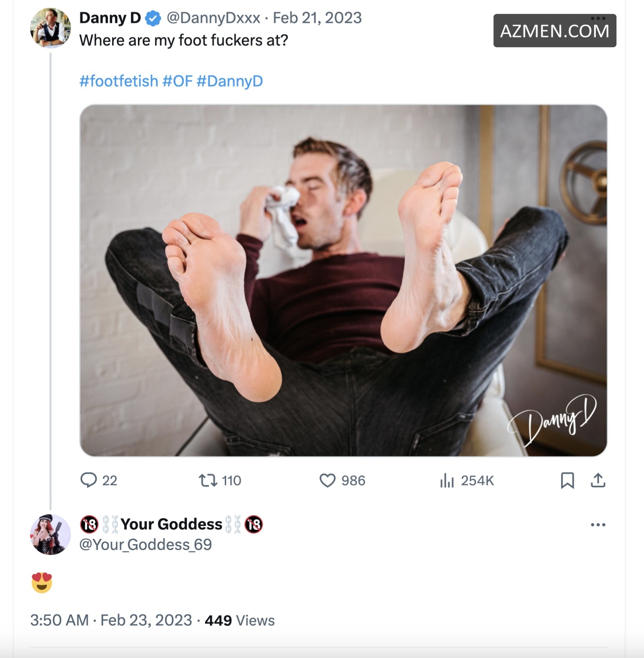The height and width of the screenshot is (658, 644).
Task: Open Danny D's profile avatar
Action: point(50,28)
